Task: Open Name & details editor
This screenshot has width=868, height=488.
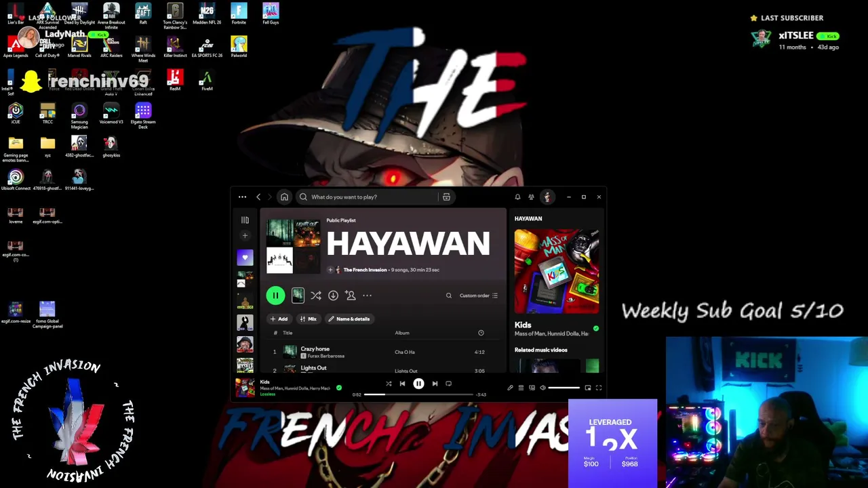Action: pyautogui.click(x=349, y=319)
